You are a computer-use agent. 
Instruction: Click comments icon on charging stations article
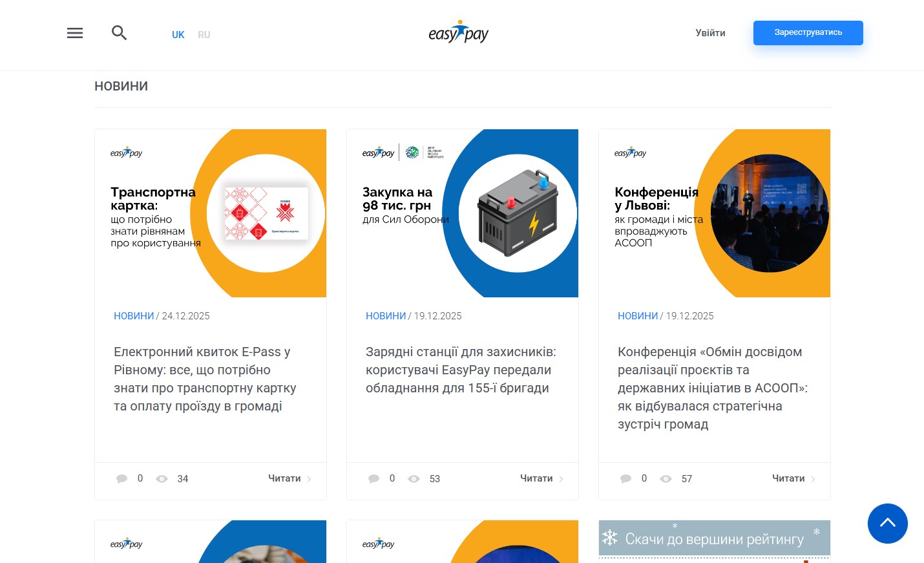click(373, 479)
